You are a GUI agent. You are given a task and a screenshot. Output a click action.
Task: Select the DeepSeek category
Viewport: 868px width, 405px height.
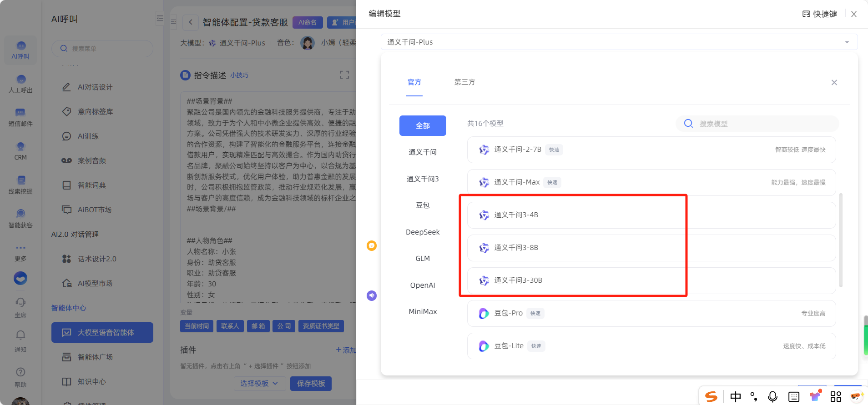point(423,232)
